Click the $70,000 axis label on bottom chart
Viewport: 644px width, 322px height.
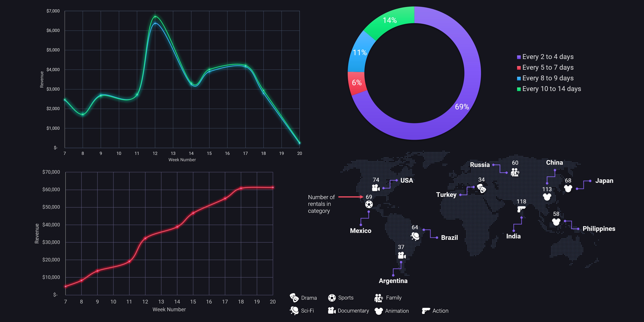(x=51, y=172)
